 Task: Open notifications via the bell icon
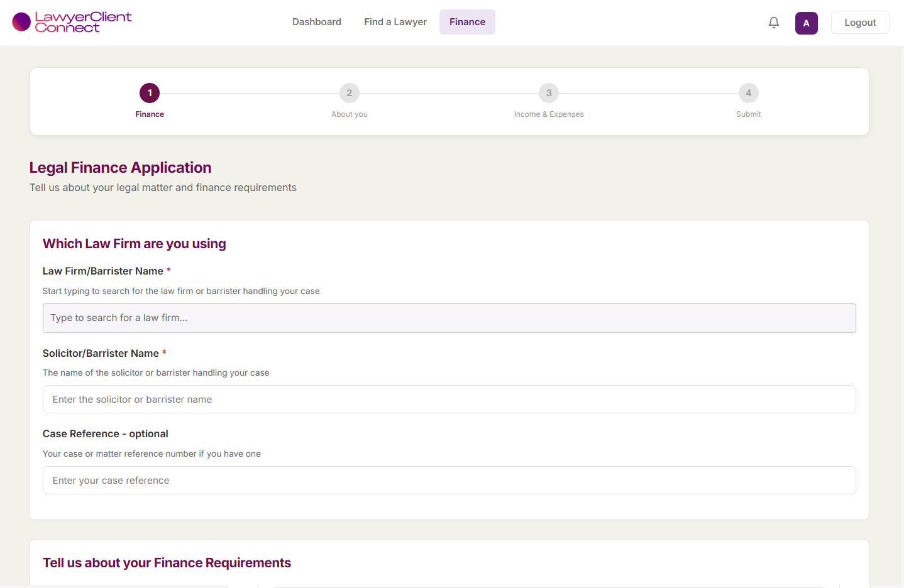tap(774, 22)
